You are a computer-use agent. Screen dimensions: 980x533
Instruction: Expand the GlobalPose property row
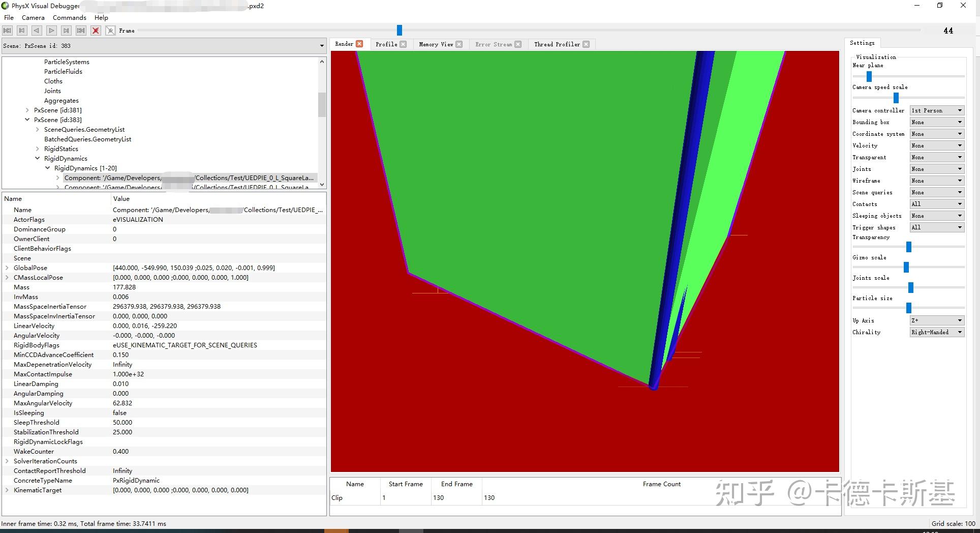pos(7,268)
